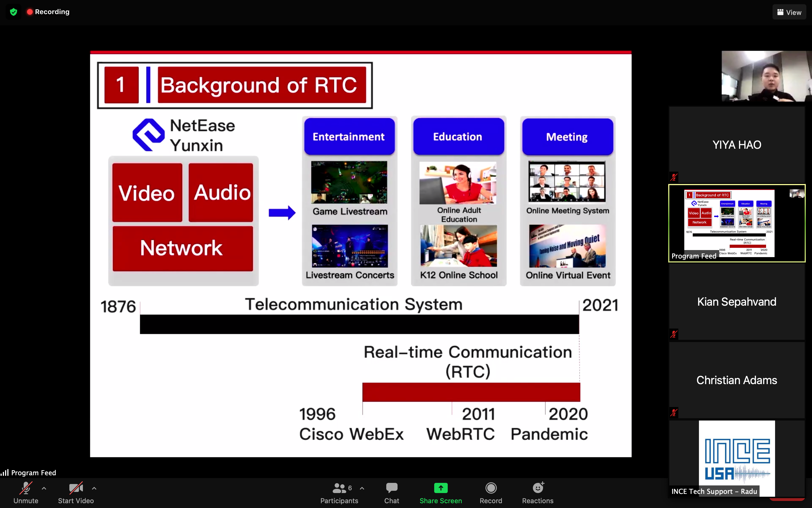Click the blue arrow on the slide
Viewport: 812px width, 508px height.
click(282, 213)
